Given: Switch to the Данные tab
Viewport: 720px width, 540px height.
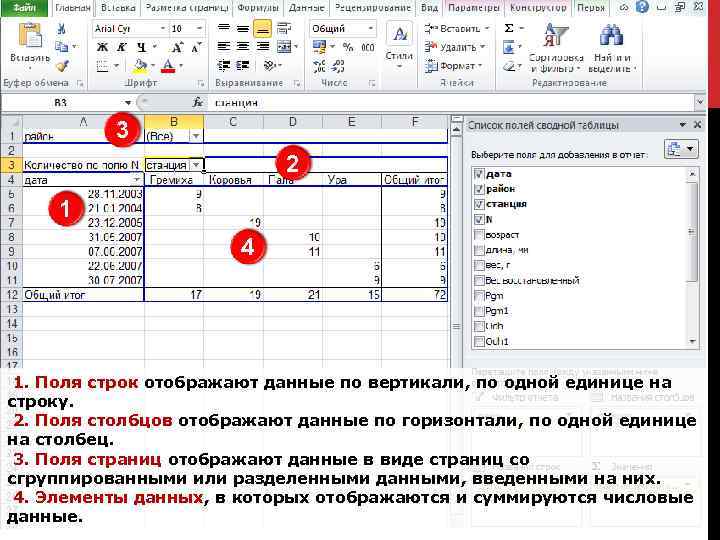Looking at the screenshot, I should click(x=307, y=8).
